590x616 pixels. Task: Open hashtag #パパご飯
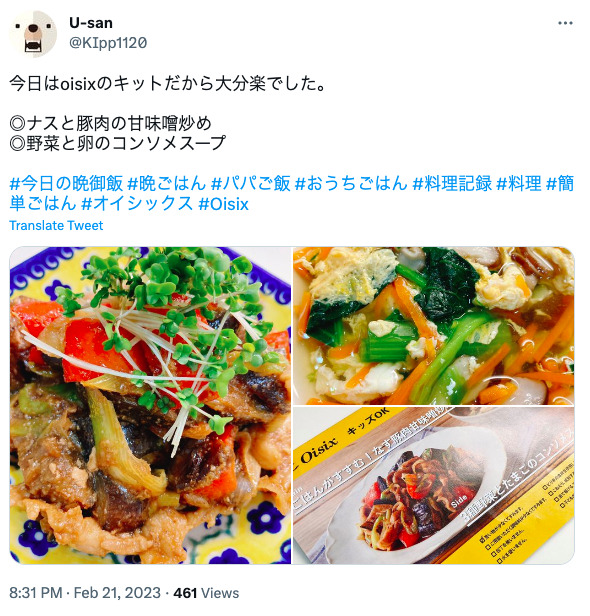(x=251, y=183)
